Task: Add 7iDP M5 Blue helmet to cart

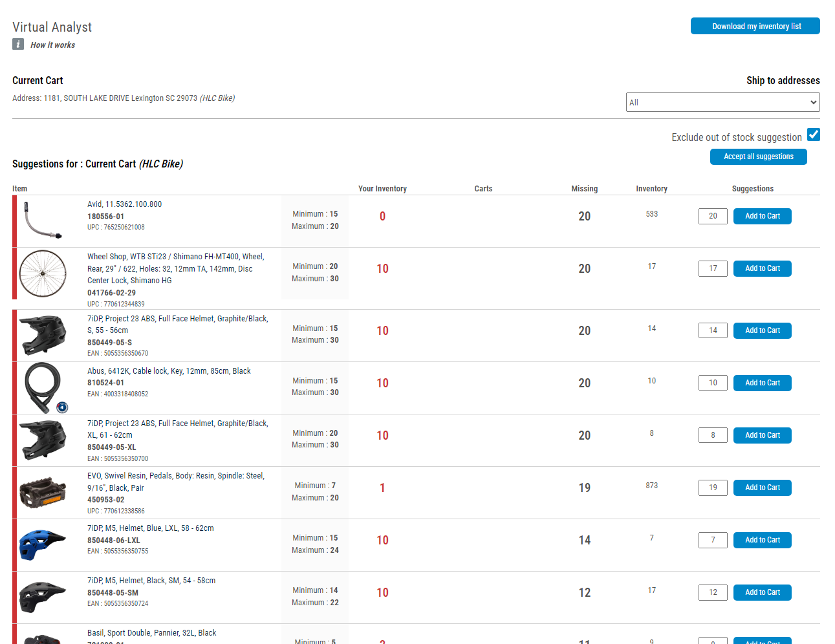Action: pos(762,540)
